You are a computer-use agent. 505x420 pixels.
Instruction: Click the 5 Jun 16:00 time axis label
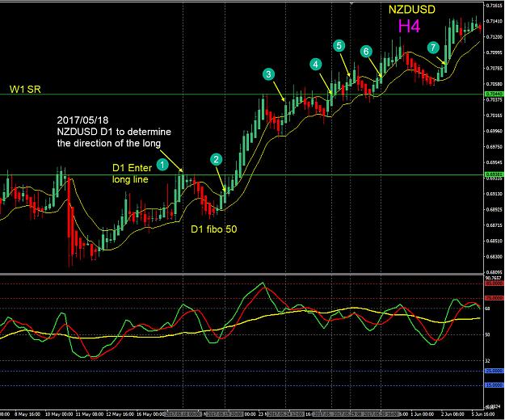[x=483, y=414]
